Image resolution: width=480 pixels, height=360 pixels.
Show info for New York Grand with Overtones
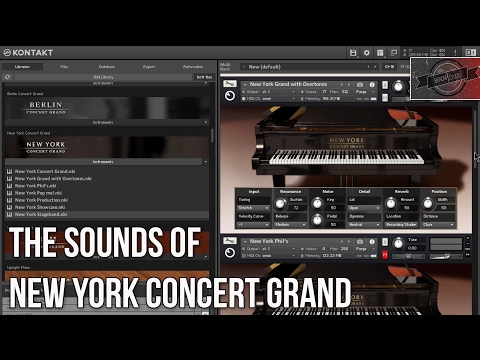tap(372, 85)
